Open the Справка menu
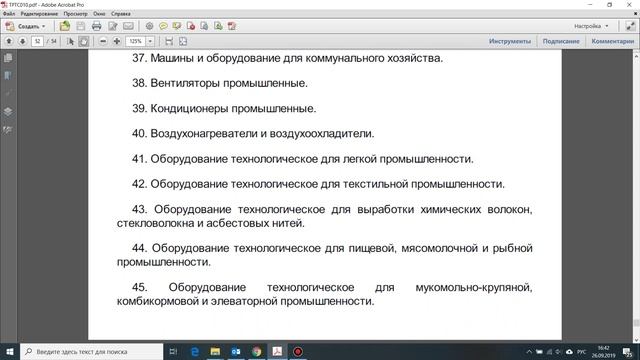This screenshot has width=640, height=360. [x=121, y=14]
